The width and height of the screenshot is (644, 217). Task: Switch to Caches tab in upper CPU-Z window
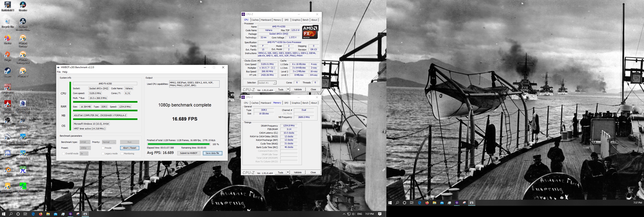tap(255, 20)
